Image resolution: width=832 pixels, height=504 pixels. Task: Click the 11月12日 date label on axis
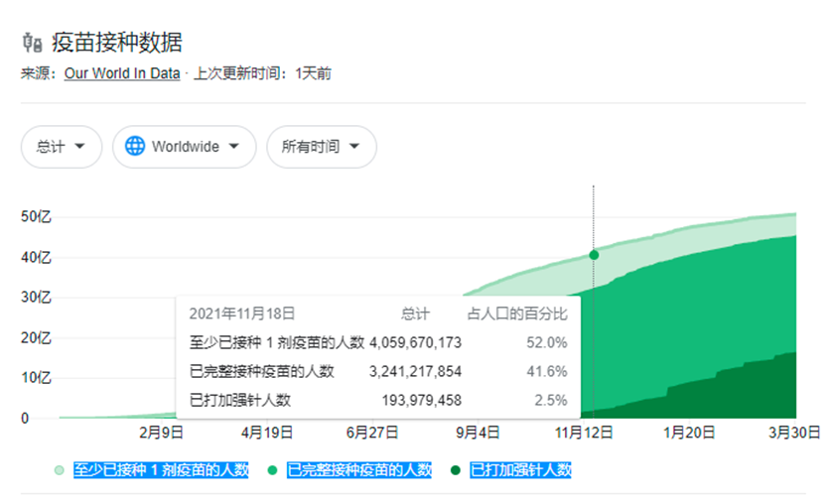[585, 433]
